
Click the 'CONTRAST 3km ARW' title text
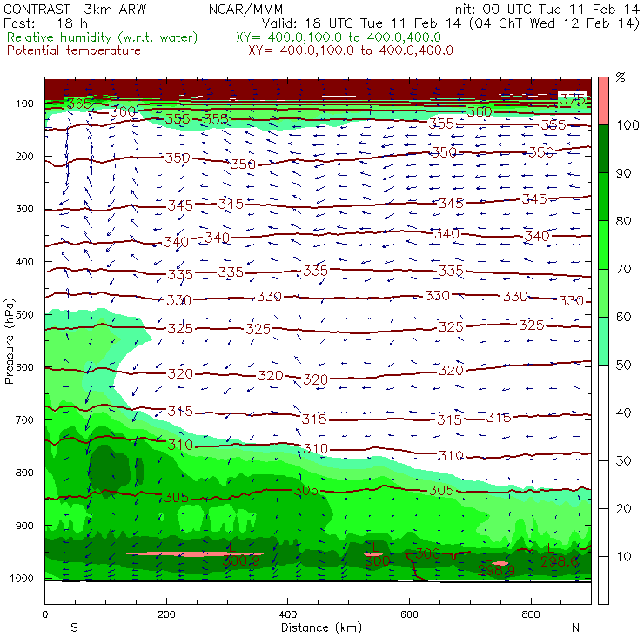click(74, 9)
